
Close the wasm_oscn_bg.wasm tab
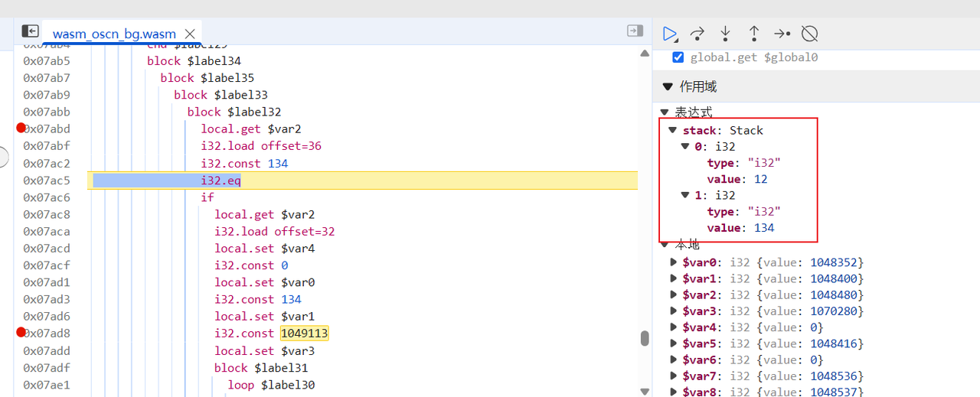tap(191, 34)
